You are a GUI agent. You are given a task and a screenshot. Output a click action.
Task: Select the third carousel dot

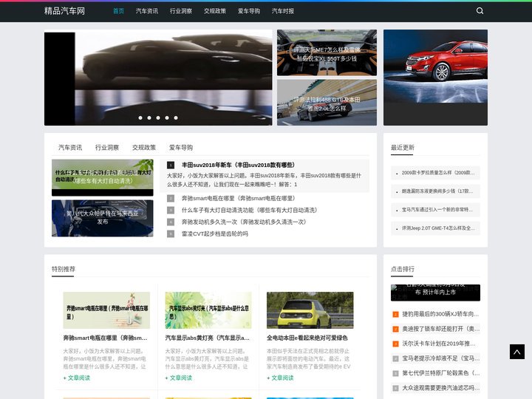coord(158,117)
